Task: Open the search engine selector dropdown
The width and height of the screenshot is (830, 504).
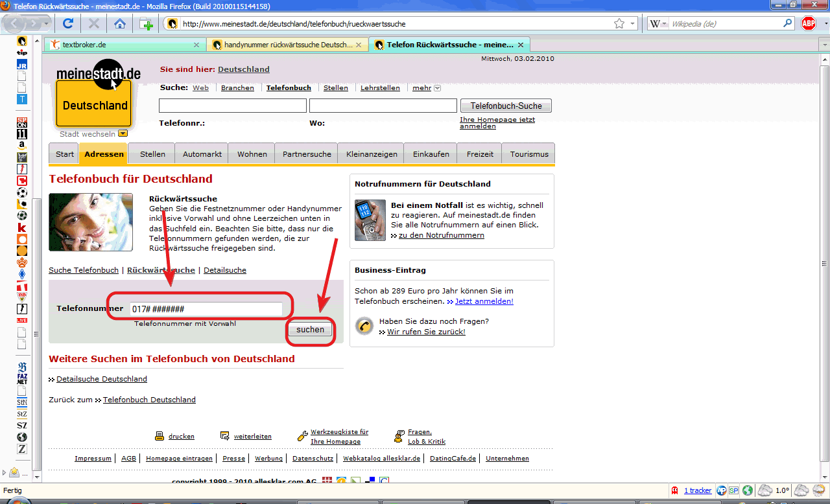Action: pyautogui.click(x=659, y=24)
